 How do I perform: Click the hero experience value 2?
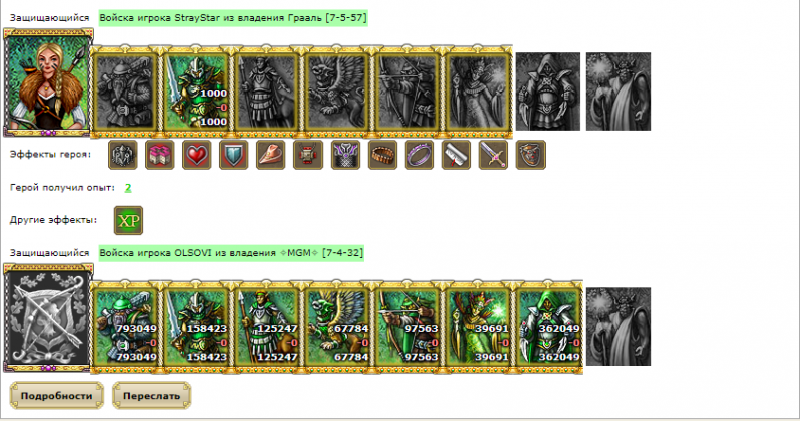[128, 188]
